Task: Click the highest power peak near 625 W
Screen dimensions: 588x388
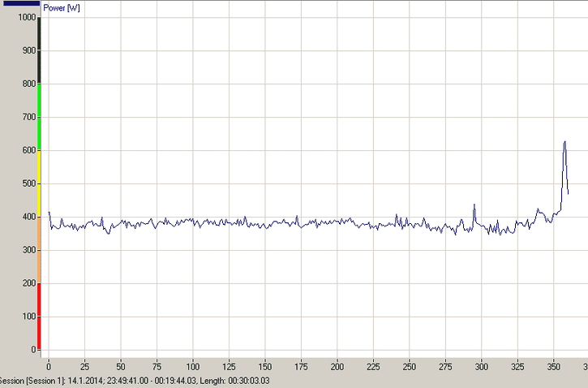Action: [564, 142]
